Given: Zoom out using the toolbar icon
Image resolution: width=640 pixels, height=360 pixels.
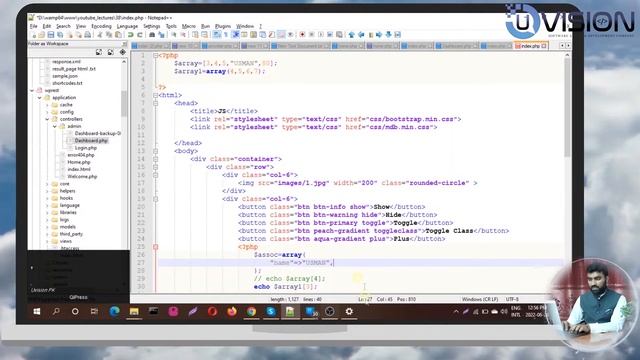Looking at the screenshot, I should pyautogui.click(x=183, y=35).
